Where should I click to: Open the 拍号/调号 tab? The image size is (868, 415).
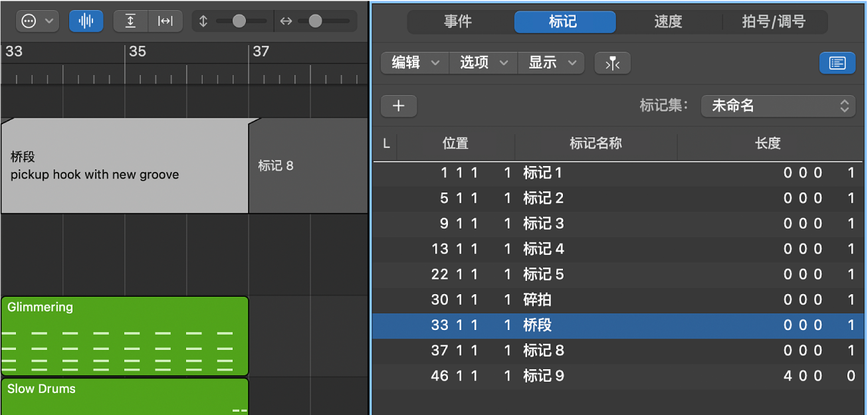click(x=774, y=22)
